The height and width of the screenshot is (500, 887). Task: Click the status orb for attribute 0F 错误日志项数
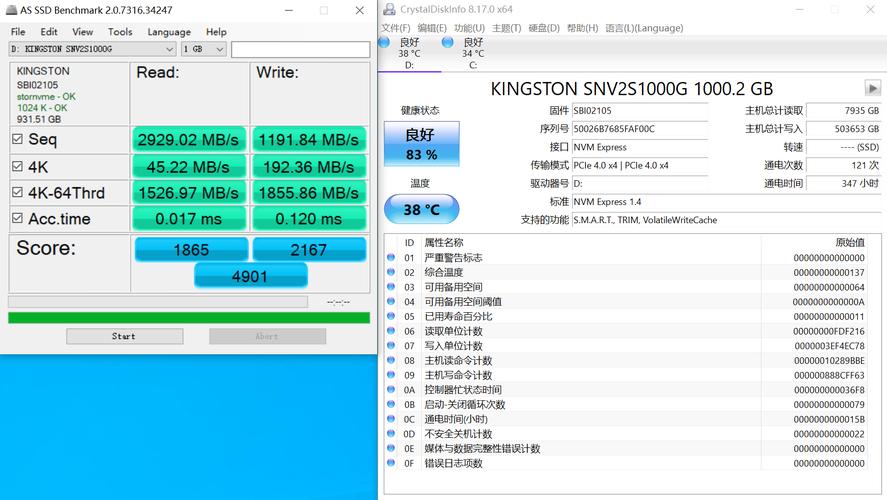coord(391,463)
